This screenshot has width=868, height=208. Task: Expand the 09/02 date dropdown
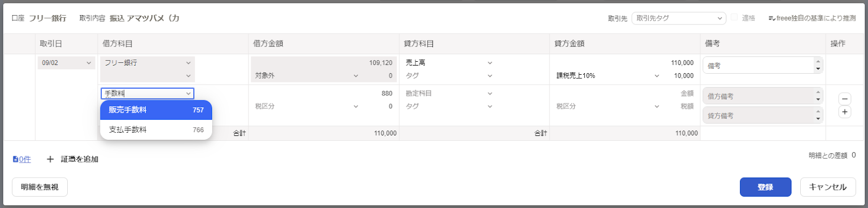(66, 63)
